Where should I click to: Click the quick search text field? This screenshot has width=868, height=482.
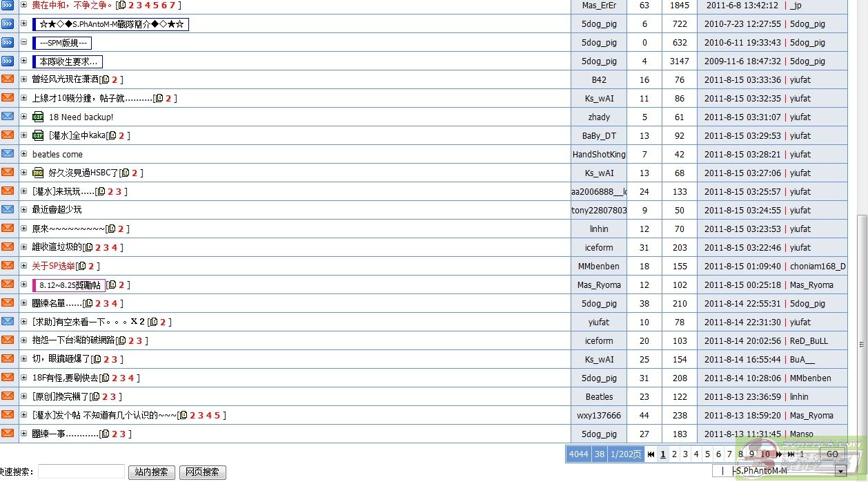click(81, 472)
